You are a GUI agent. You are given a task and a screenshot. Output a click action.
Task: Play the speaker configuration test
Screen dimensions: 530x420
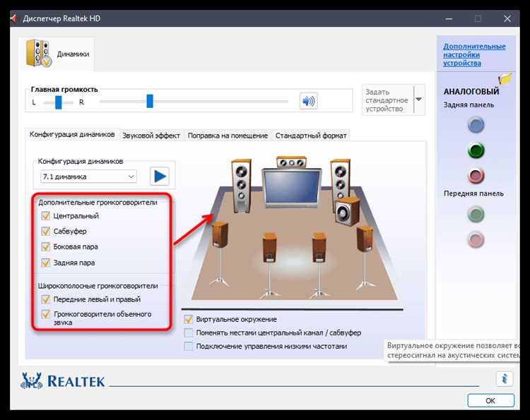pos(160,176)
